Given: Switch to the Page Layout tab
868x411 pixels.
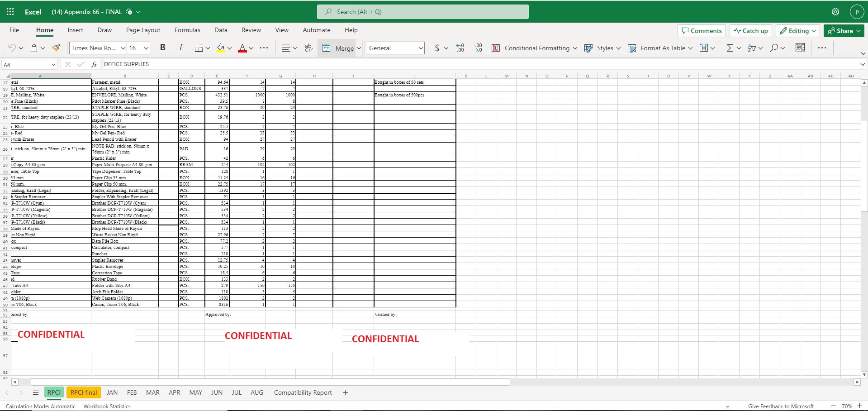Looking at the screenshot, I should (x=143, y=30).
